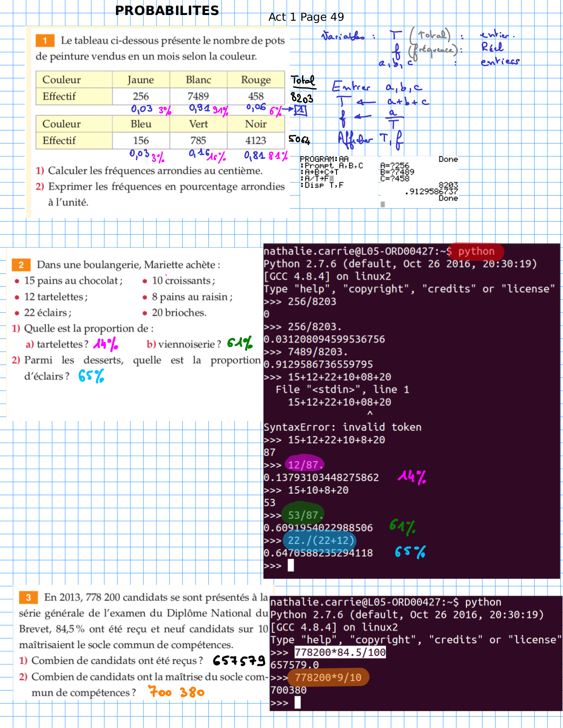
Task: Click the cursor in the bottom terminal prompt
Action: 298,702
